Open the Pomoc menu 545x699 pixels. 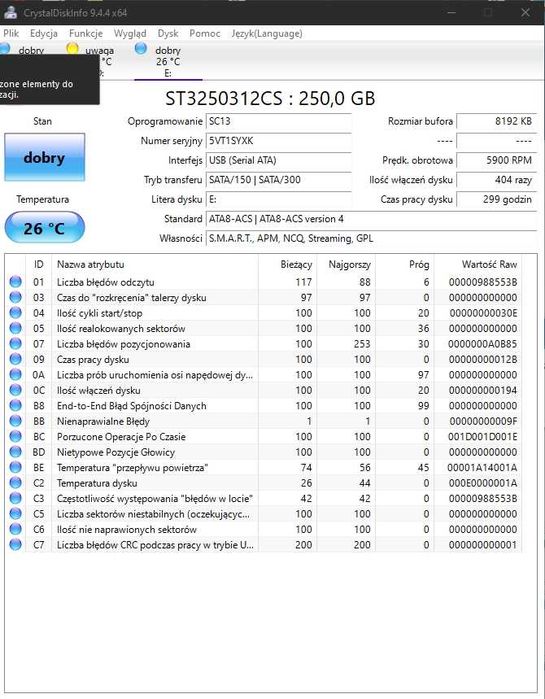(x=205, y=33)
